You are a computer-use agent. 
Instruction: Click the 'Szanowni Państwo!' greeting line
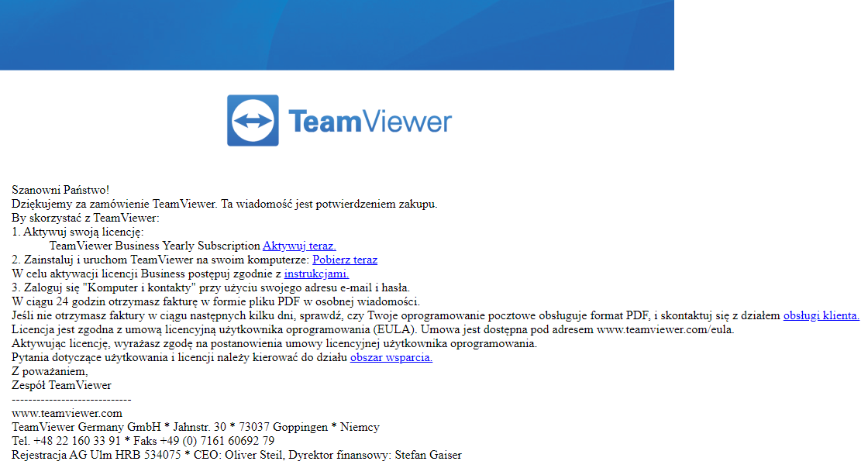60,190
